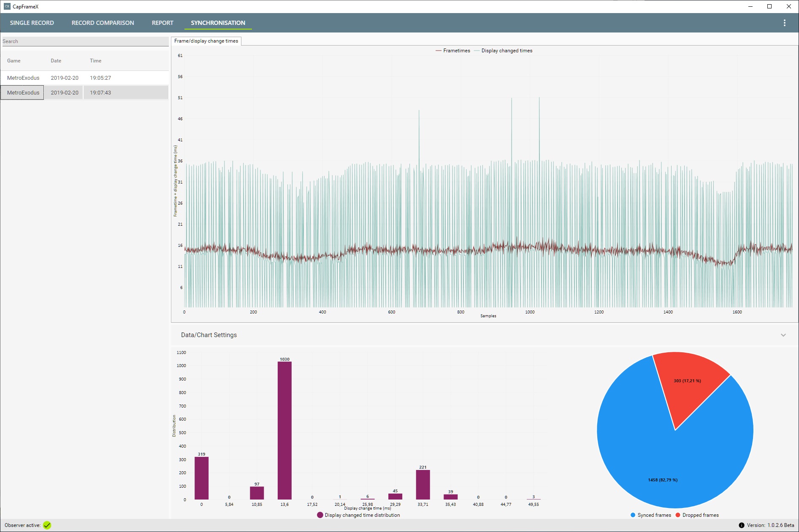Image resolution: width=799 pixels, height=532 pixels.
Task: Click into the Search records field
Action: [85, 41]
